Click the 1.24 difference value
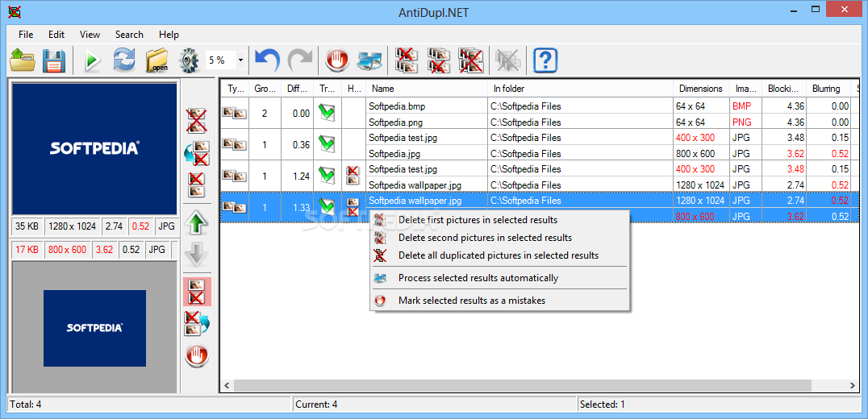 [301, 176]
